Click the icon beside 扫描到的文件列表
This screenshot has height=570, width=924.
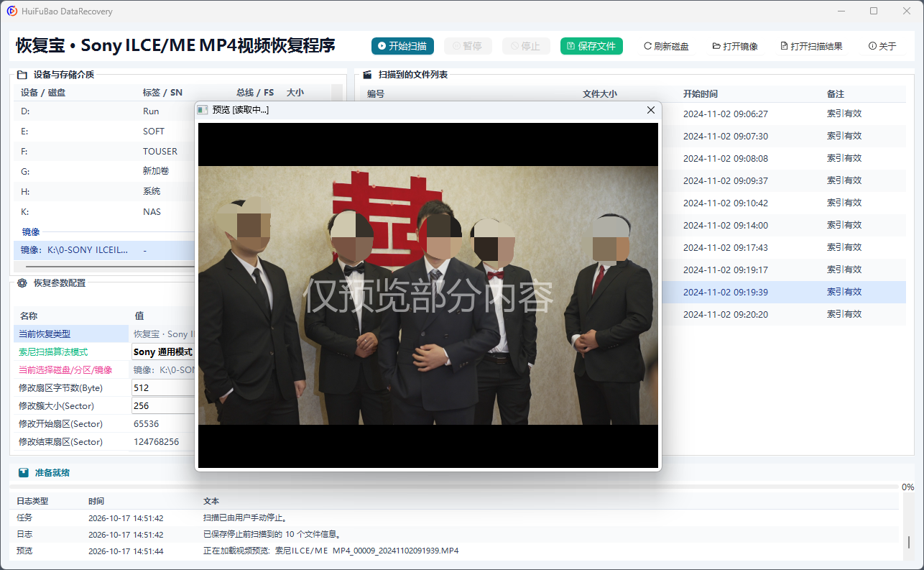tap(367, 74)
